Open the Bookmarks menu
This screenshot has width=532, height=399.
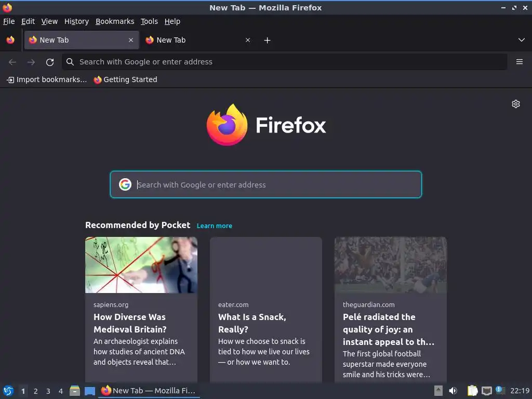tap(115, 21)
